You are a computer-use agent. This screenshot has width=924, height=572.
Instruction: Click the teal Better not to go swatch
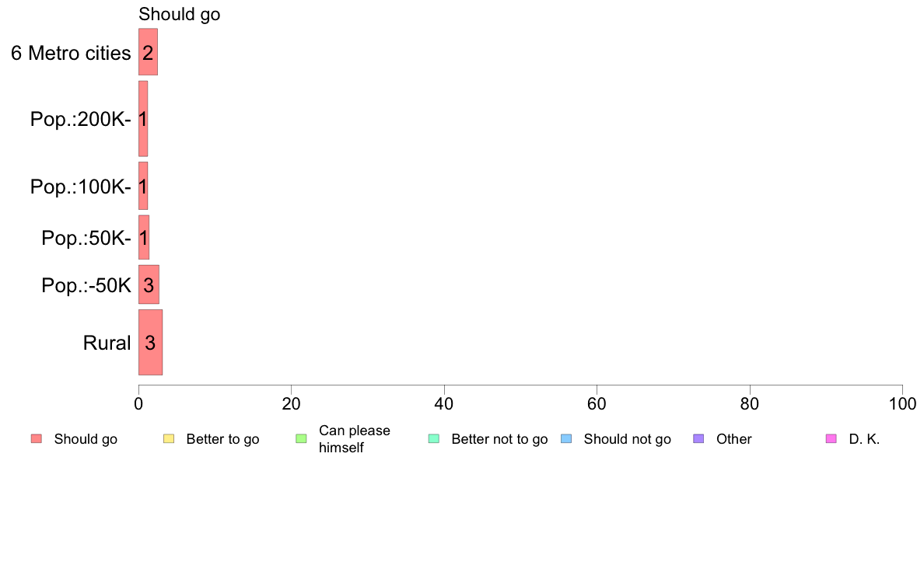click(x=434, y=439)
